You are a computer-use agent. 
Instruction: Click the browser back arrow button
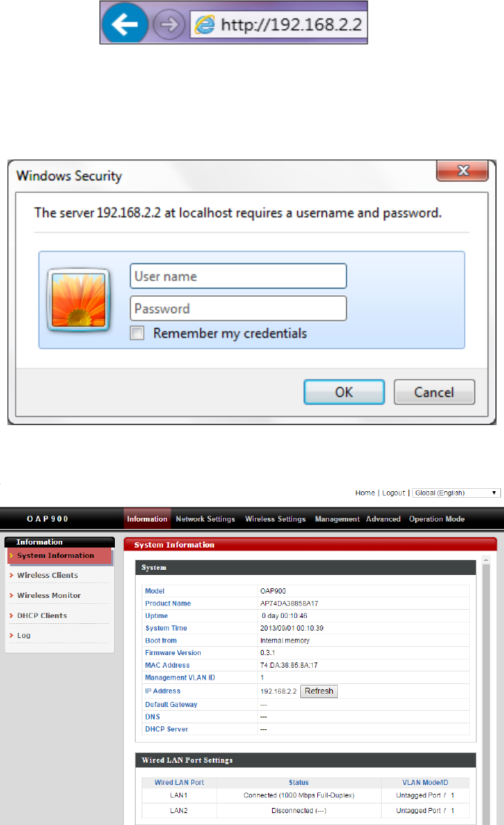click(125, 24)
